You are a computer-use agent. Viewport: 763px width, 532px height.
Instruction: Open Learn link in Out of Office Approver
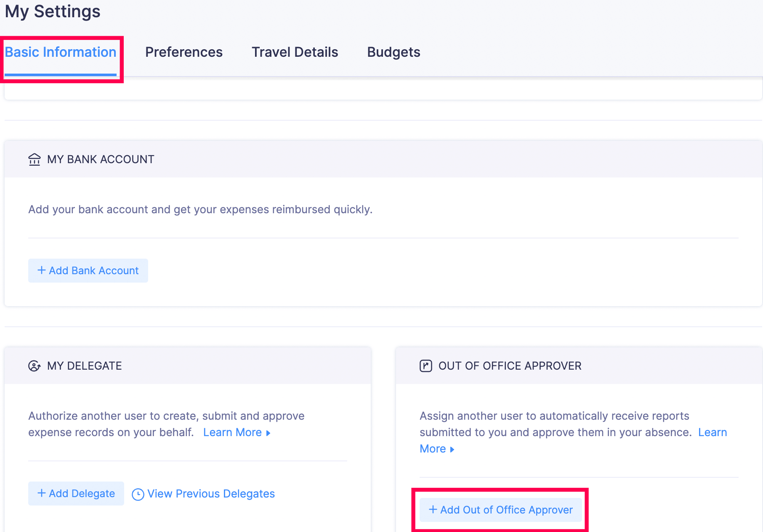pyautogui.click(x=712, y=432)
